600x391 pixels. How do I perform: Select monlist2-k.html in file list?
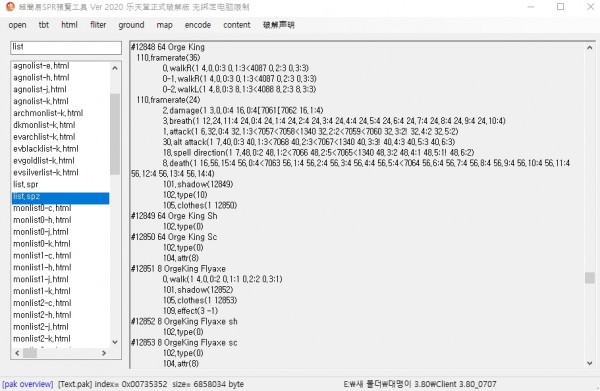pos(42,339)
